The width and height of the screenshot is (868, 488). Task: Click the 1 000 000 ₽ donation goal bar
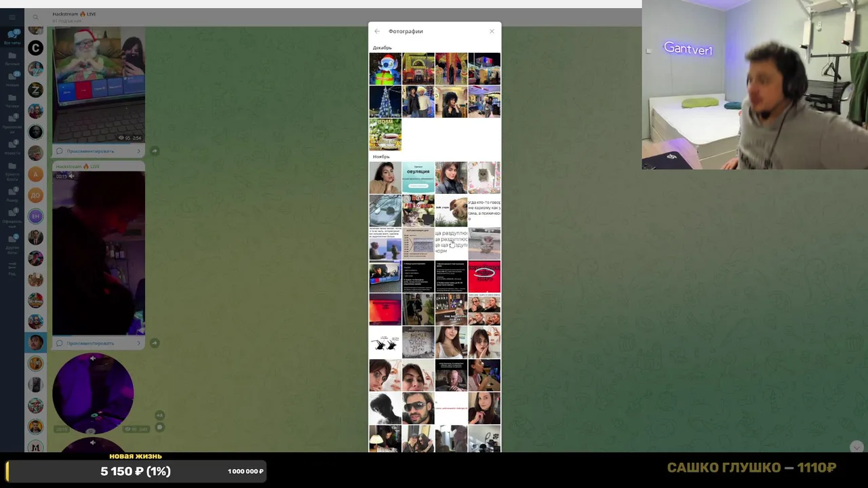pyautogui.click(x=136, y=471)
